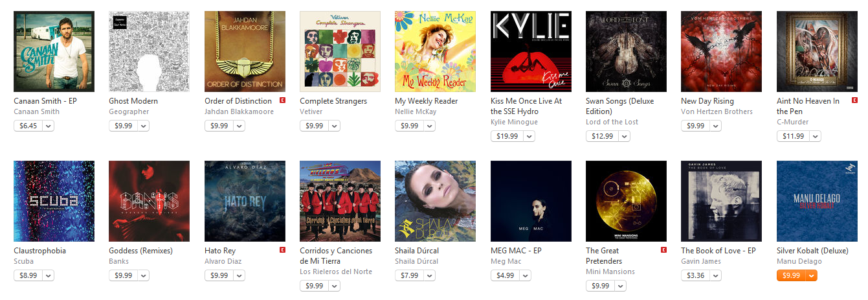The image size is (868, 300).
Task: Open the Canaan Smith EP album cover
Action: [54, 51]
